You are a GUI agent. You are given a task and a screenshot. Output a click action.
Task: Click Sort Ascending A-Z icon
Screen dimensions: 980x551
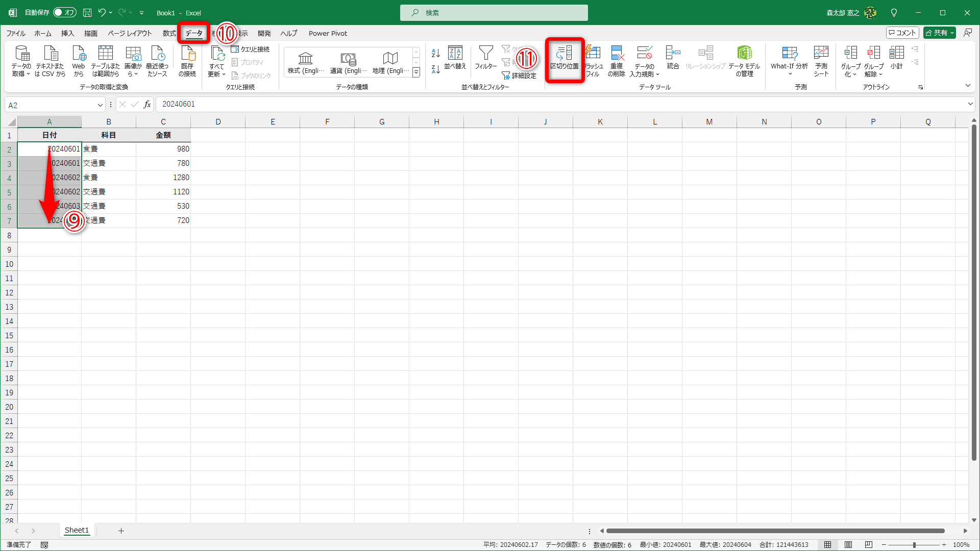(435, 53)
